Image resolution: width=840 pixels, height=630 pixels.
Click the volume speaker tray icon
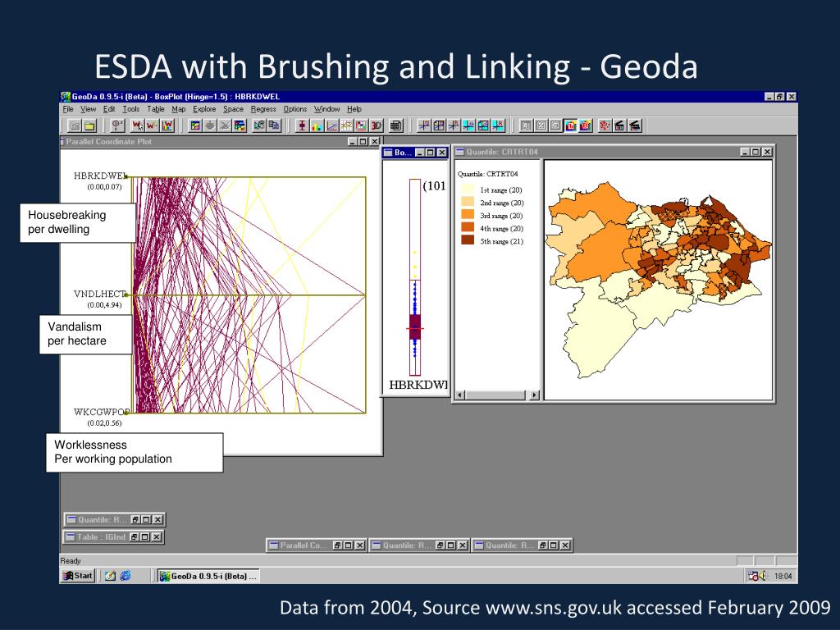point(763,576)
